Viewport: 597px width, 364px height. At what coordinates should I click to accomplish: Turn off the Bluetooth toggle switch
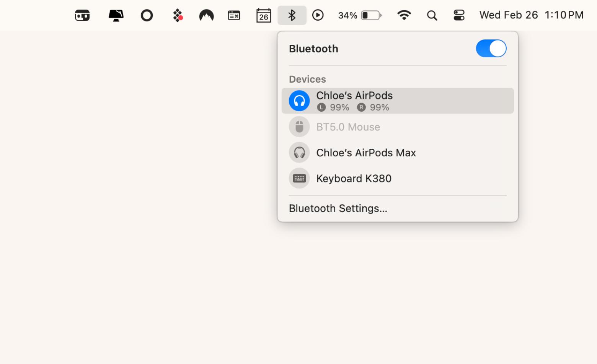pyautogui.click(x=491, y=49)
